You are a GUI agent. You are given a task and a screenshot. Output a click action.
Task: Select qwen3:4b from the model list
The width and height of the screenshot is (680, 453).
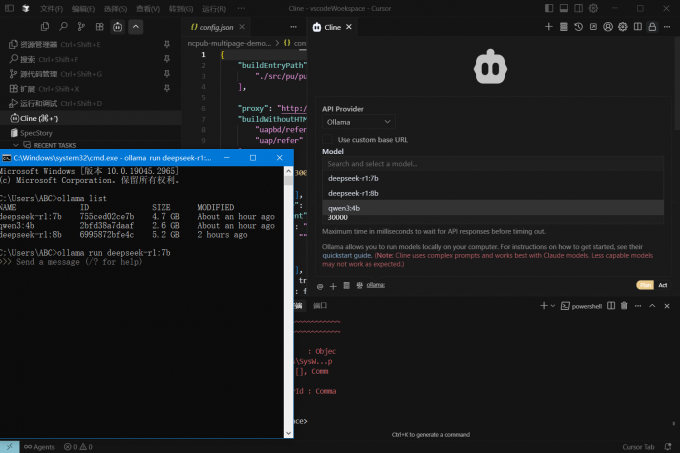[343, 207]
